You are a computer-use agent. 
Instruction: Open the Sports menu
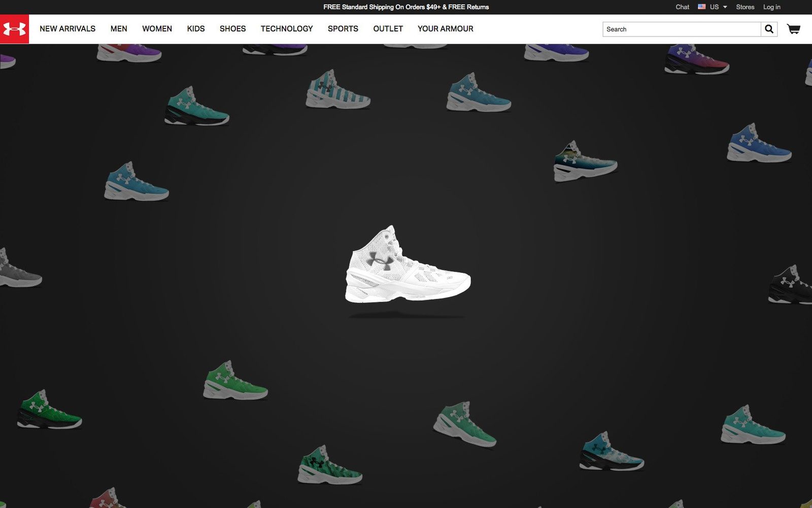coord(343,29)
